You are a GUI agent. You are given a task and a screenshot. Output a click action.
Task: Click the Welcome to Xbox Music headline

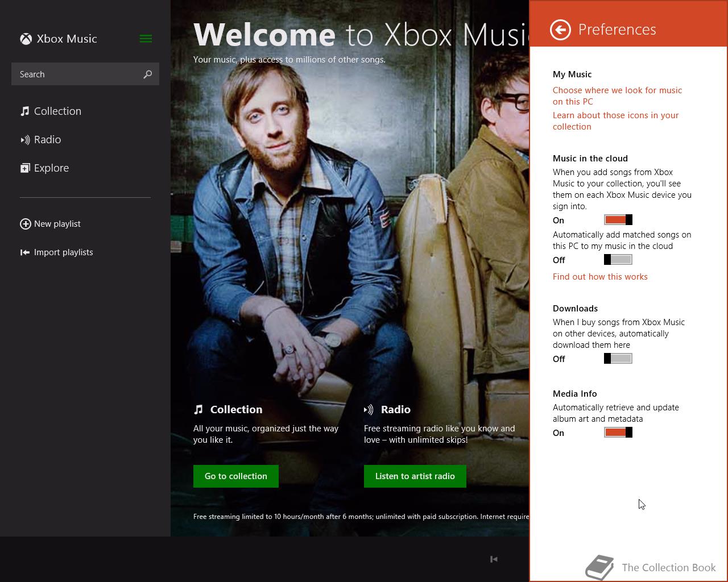(x=361, y=35)
